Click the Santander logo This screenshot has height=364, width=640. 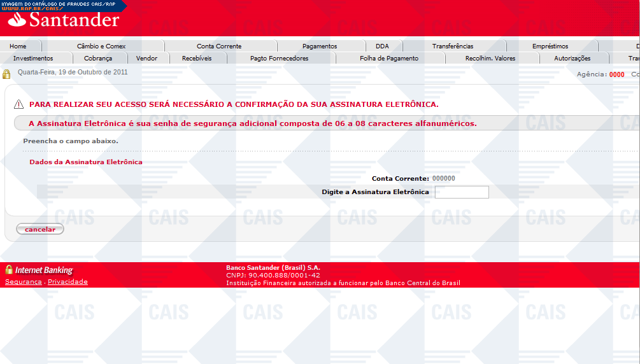coord(64,20)
